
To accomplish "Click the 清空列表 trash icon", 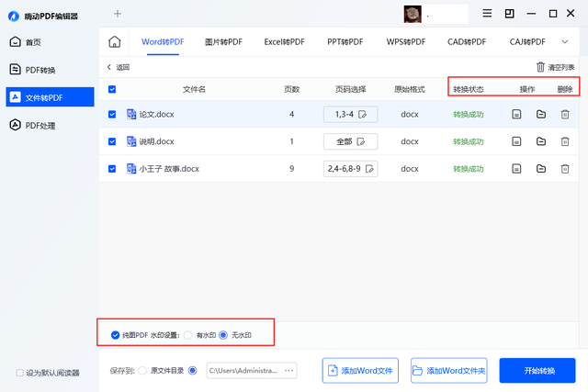I will 540,67.
